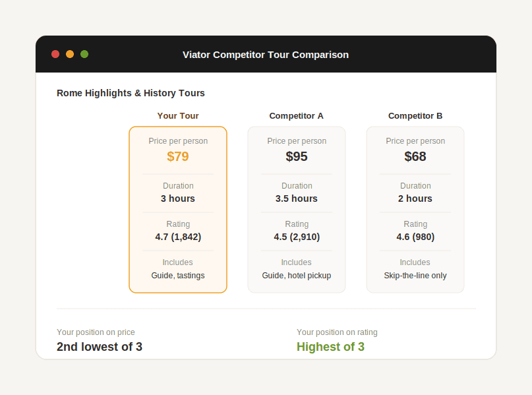This screenshot has width=532, height=395.
Task: Click the 3 hours duration value
Action: click(178, 198)
